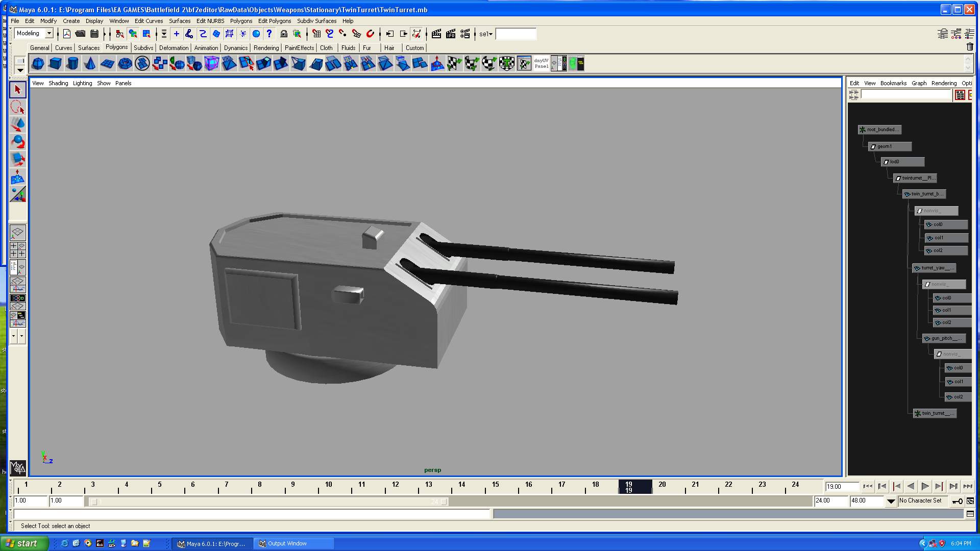This screenshot has height=551, width=980.
Task: Toggle select by object type mode
Action: pos(133,34)
